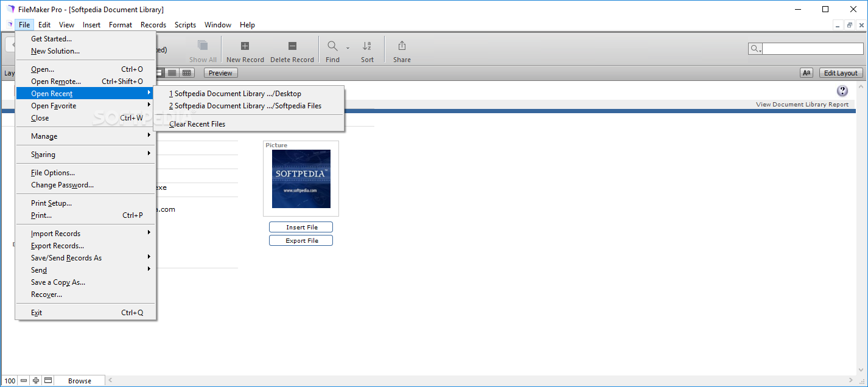Expand the Open Favorite submenu
Screen dimensions: 868x387
point(85,106)
